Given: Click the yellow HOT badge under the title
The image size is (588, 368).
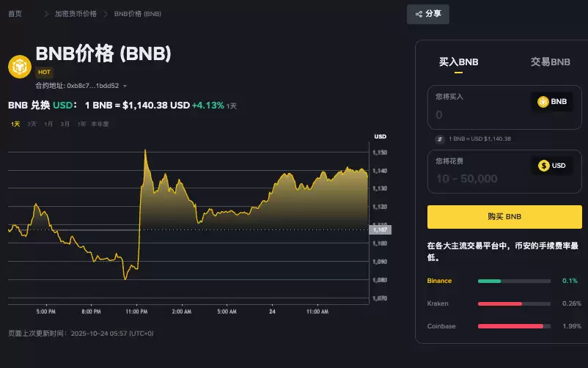Looking at the screenshot, I should coord(44,73).
